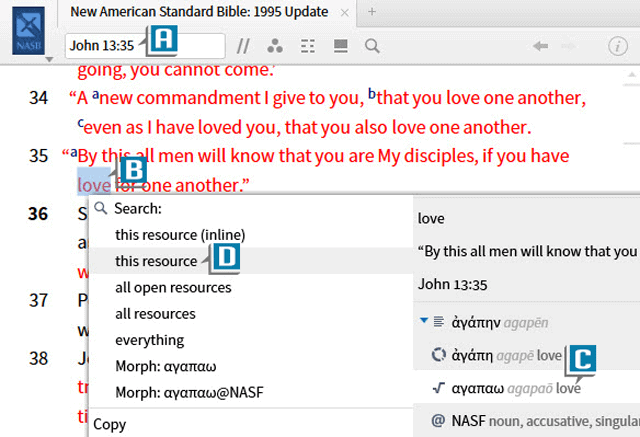Viewport: 640px width, 437px height.
Task: Open parallel resources slashes icon
Action: coord(243,46)
